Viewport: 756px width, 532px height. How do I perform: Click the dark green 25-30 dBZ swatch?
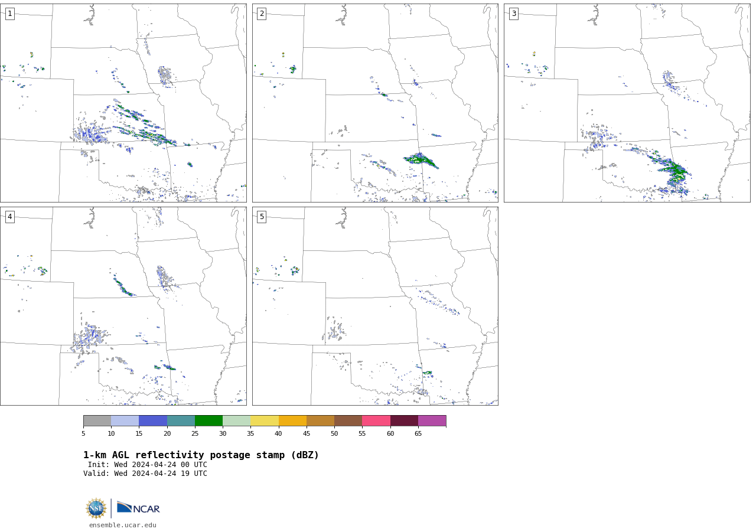pyautogui.click(x=208, y=421)
